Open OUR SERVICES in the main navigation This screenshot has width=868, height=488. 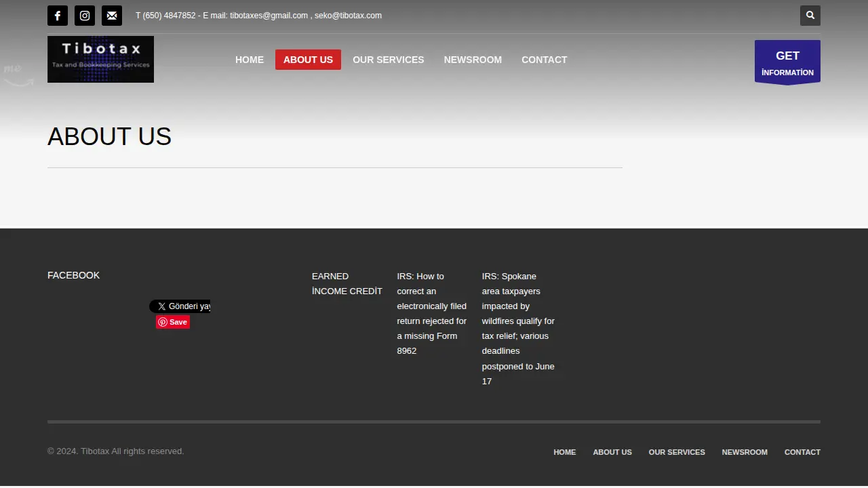(x=389, y=60)
